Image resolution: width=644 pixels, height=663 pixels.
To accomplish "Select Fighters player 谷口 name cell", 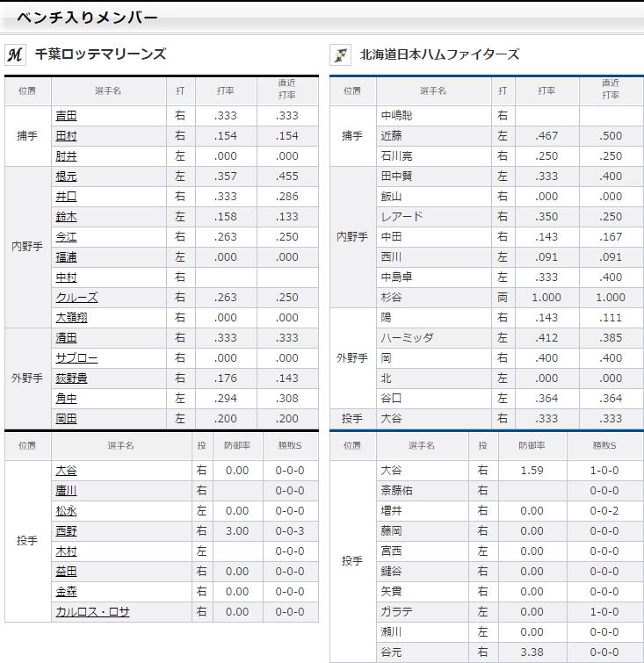I will [x=434, y=399].
